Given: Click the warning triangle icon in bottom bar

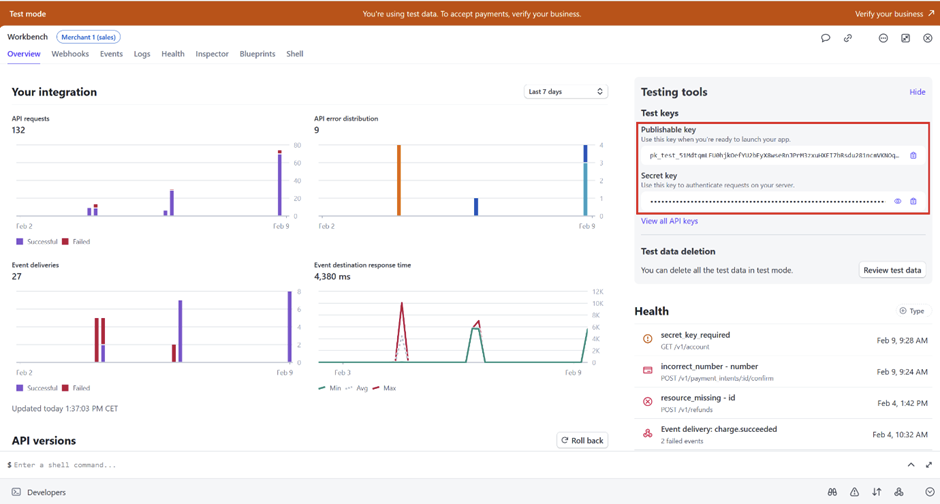Looking at the screenshot, I should [854, 492].
